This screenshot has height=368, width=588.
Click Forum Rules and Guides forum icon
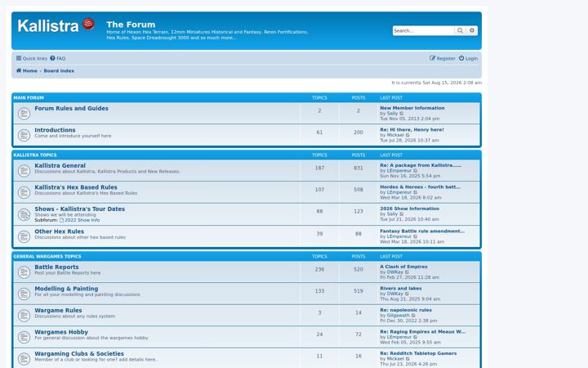(x=24, y=114)
